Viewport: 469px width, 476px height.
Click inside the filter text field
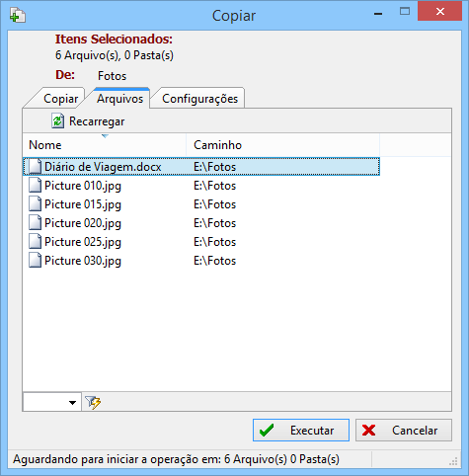coord(44,402)
